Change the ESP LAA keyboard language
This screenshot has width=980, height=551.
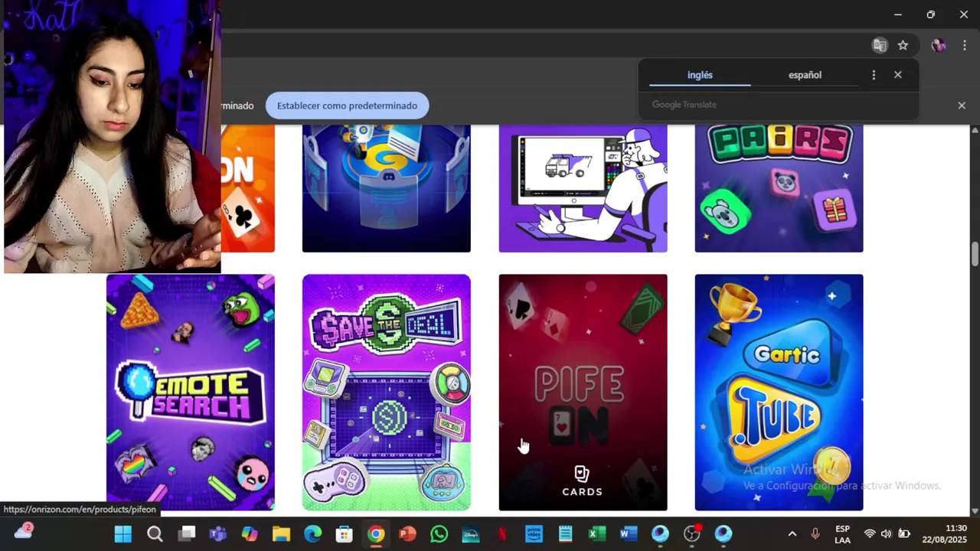pyautogui.click(x=842, y=533)
